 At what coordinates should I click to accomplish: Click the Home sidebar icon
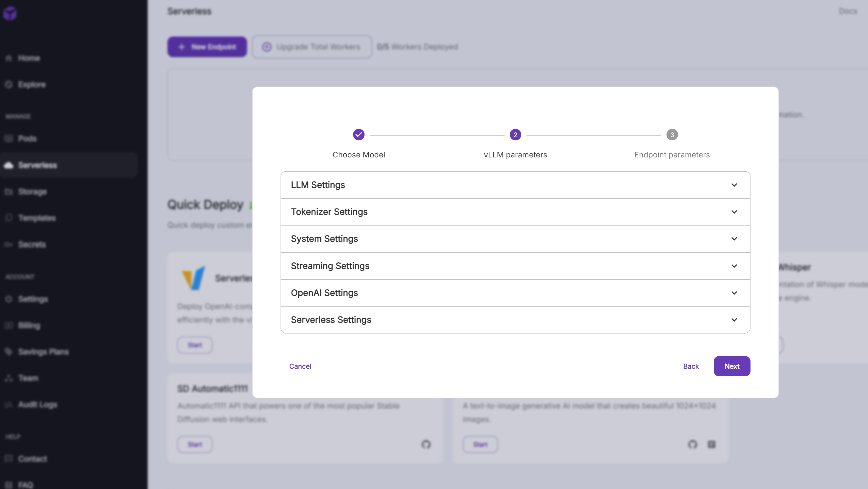(x=9, y=58)
